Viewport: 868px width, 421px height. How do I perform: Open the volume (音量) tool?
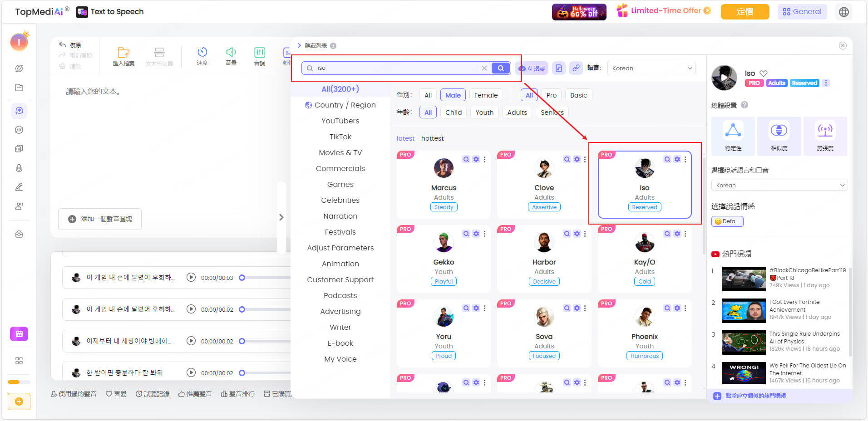tap(231, 56)
